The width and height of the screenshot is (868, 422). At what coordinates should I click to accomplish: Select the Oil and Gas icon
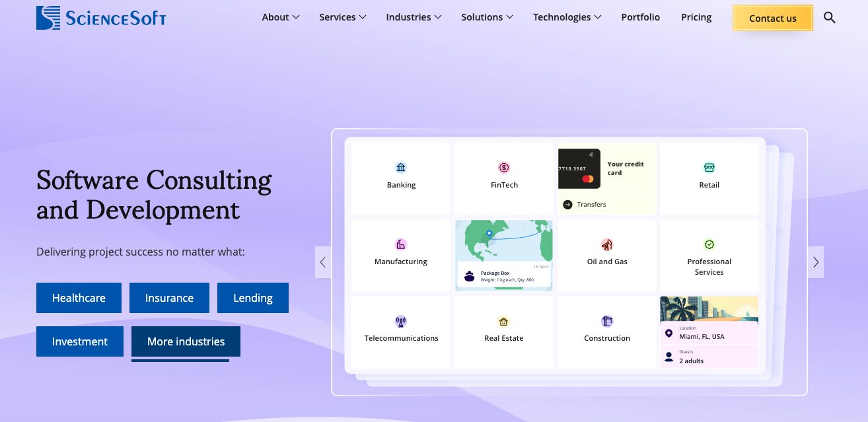tap(606, 244)
